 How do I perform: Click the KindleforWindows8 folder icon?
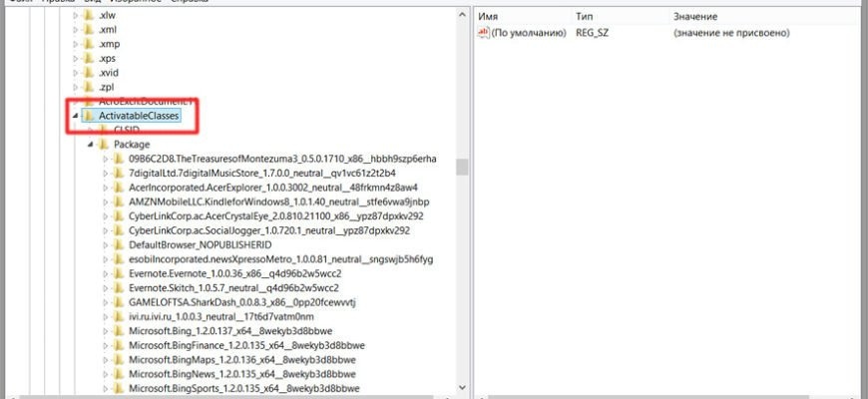pyautogui.click(x=119, y=201)
